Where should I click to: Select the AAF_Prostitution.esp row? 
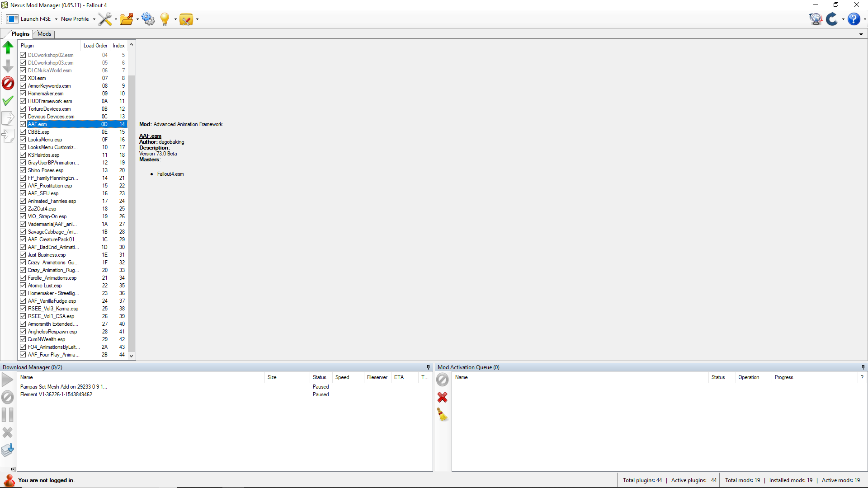[x=73, y=186]
